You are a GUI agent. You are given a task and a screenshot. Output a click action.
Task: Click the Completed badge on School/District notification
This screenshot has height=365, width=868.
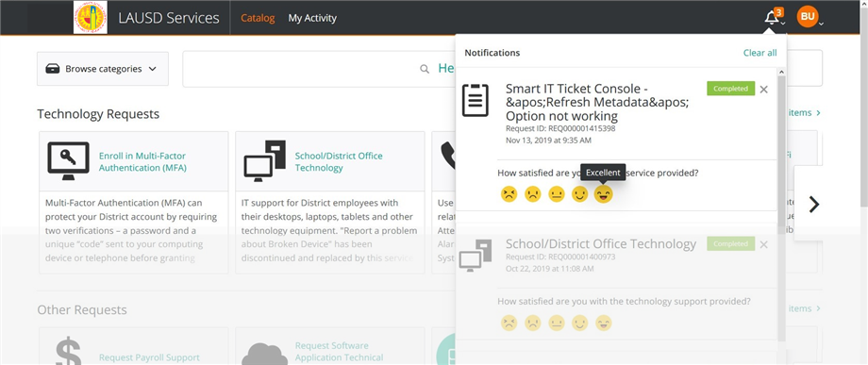(730, 244)
